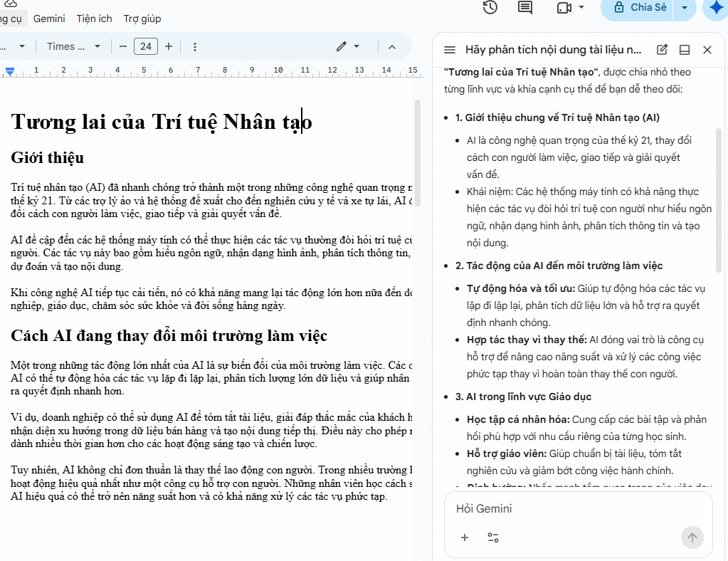The image size is (728, 561).
Task: Click the paragraph starting 'Một trong những tác động lớn nhất'
Action: (x=211, y=378)
